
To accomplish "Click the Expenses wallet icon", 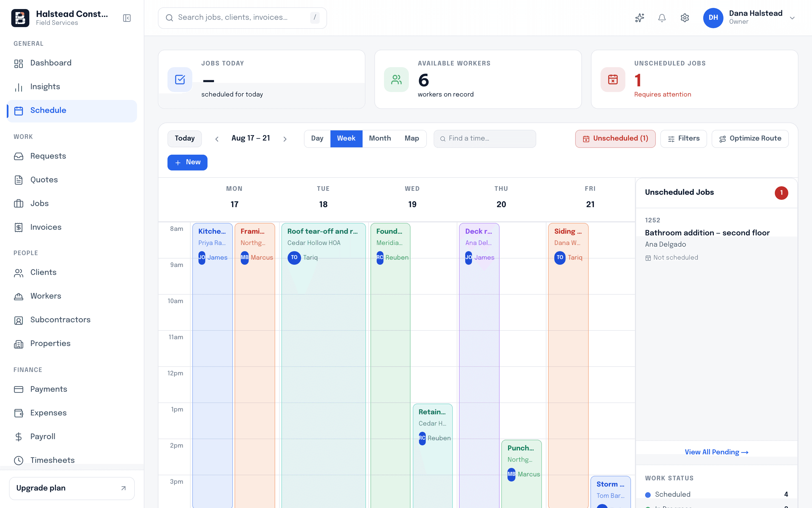I will pos(18,413).
